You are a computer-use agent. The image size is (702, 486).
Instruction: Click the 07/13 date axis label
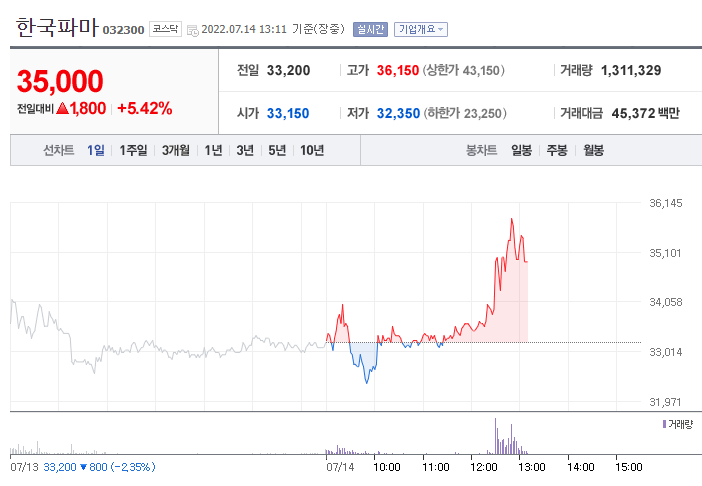(x=25, y=467)
